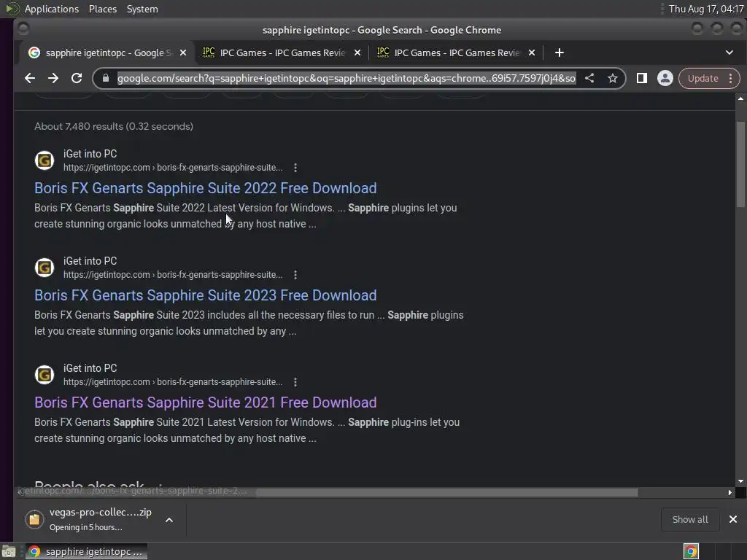Screen dimensions: 747x560
Task: Open Chrome menu three-dot icon
Action: 731,78
